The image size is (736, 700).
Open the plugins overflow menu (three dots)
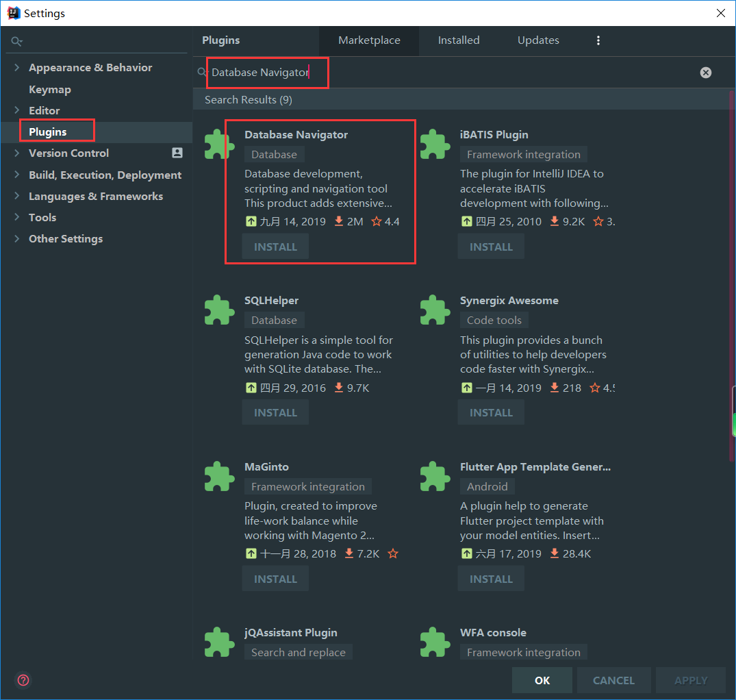(598, 40)
